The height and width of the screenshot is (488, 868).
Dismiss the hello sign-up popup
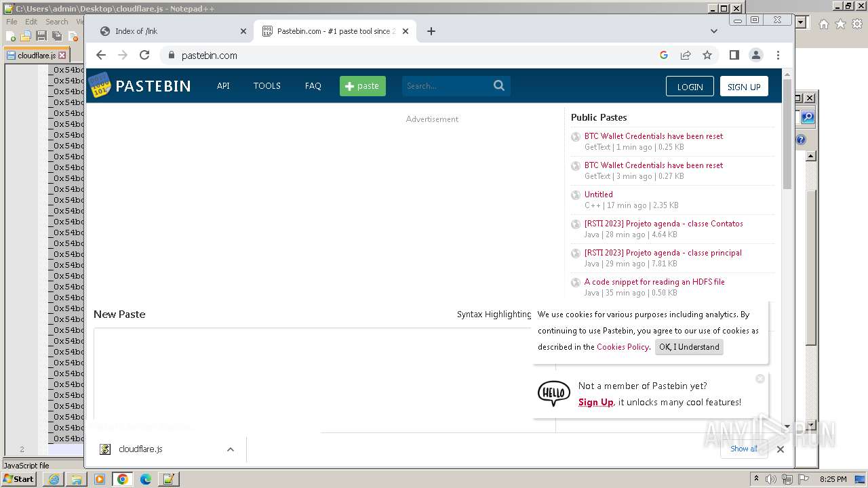pyautogui.click(x=760, y=378)
